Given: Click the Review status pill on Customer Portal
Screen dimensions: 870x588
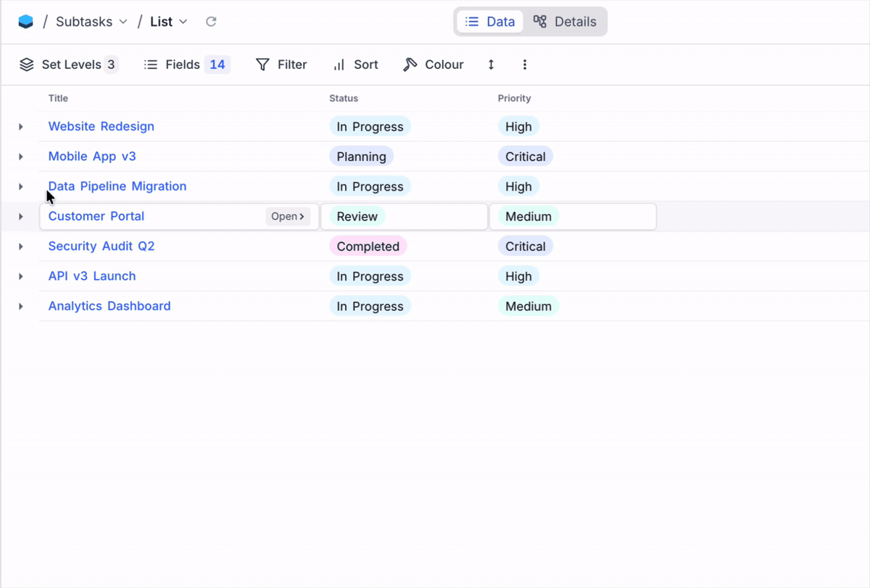Looking at the screenshot, I should [355, 216].
